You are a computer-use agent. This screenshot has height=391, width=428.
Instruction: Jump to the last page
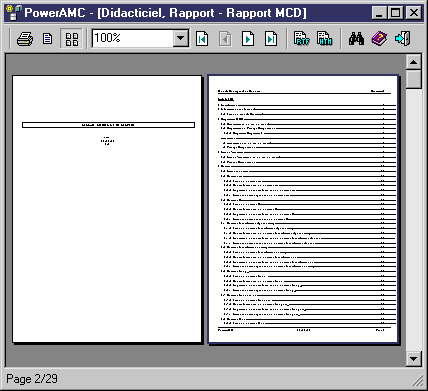271,39
